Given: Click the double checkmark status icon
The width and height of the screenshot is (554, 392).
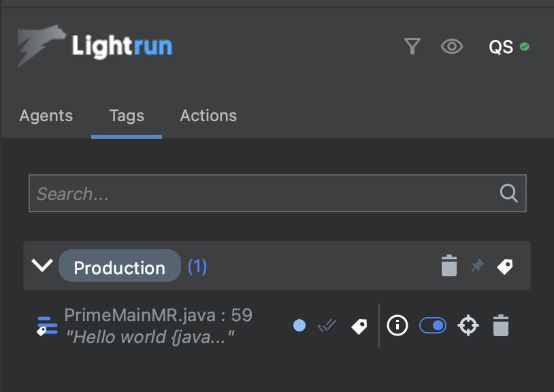Looking at the screenshot, I should click(x=327, y=326).
